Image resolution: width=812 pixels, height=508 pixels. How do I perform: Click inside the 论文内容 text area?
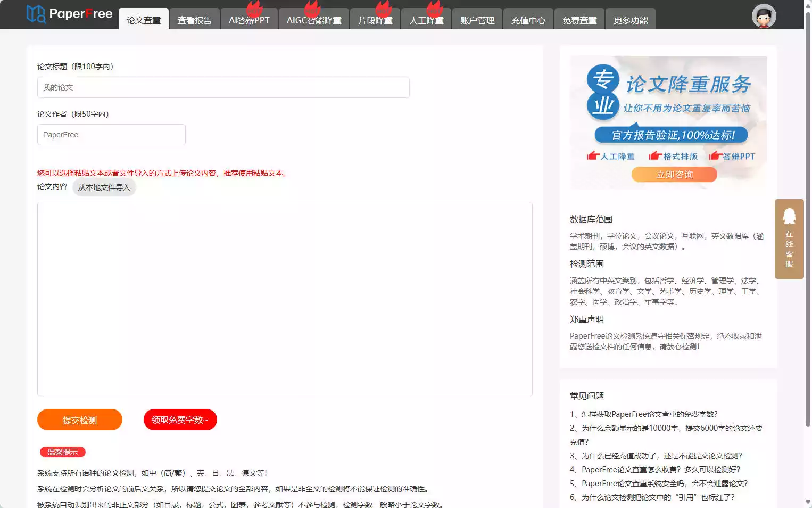(285, 299)
